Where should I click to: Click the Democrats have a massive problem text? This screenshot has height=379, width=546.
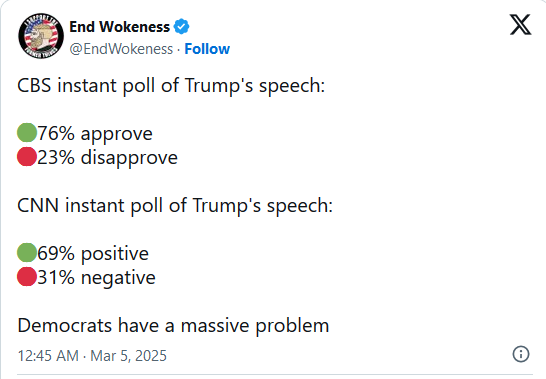(173, 326)
